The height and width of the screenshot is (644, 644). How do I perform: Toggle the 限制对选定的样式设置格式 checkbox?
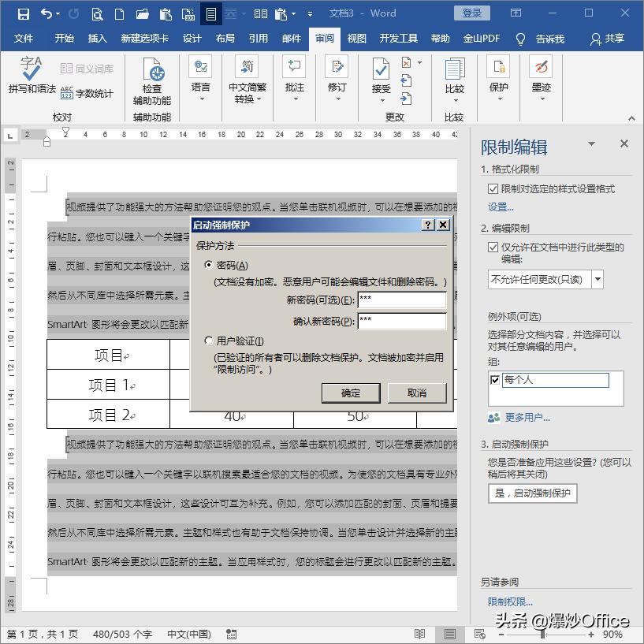coord(493,188)
